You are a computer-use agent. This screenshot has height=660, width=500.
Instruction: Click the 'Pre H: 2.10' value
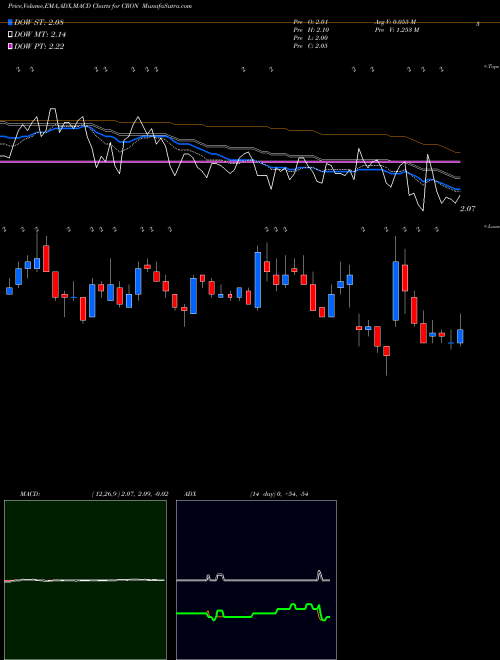tap(311, 30)
